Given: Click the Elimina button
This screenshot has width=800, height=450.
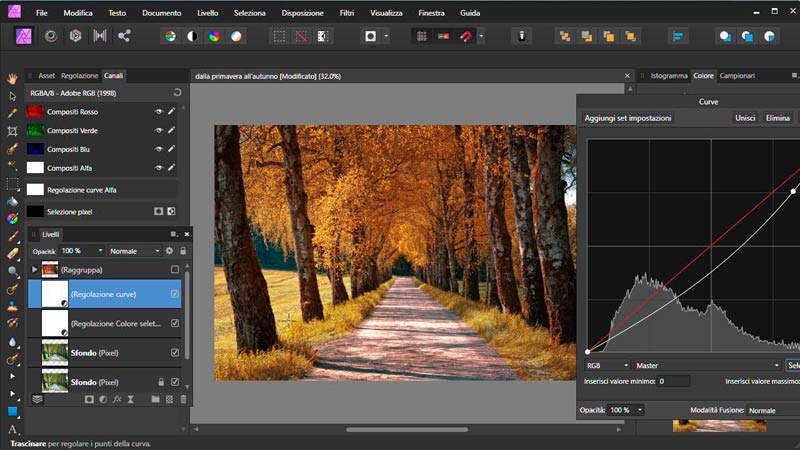Looking at the screenshot, I should (x=778, y=118).
